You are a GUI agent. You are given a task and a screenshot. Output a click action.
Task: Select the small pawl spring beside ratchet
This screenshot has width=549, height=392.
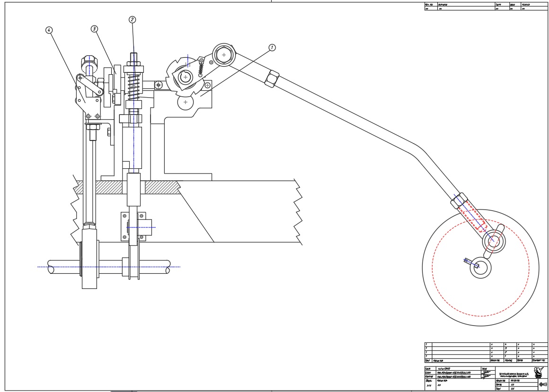(x=200, y=69)
